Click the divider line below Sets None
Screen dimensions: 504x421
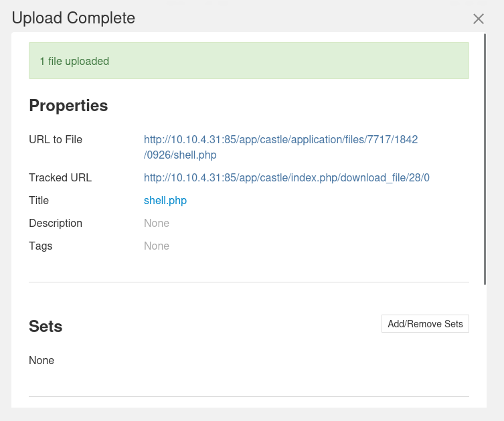[248, 397]
